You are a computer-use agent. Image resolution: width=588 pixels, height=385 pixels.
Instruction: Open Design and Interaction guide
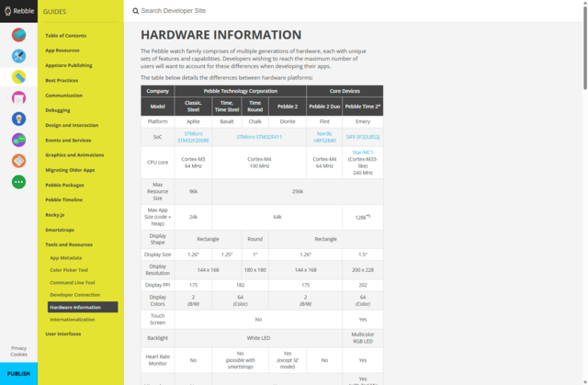[x=72, y=125]
